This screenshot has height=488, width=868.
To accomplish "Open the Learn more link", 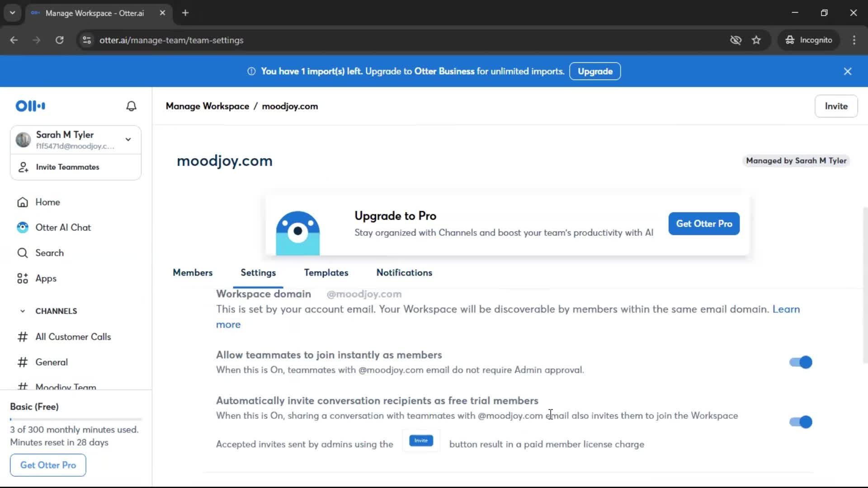I will (x=786, y=310).
